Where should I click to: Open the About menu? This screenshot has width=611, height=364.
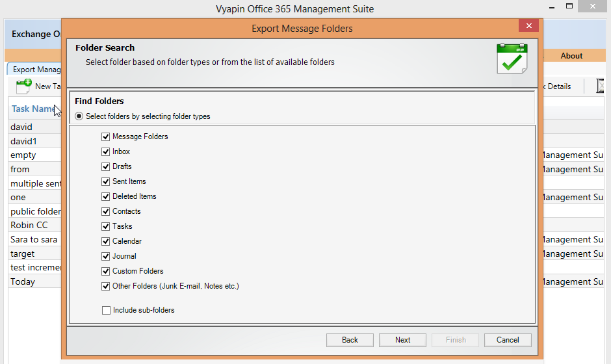[571, 56]
